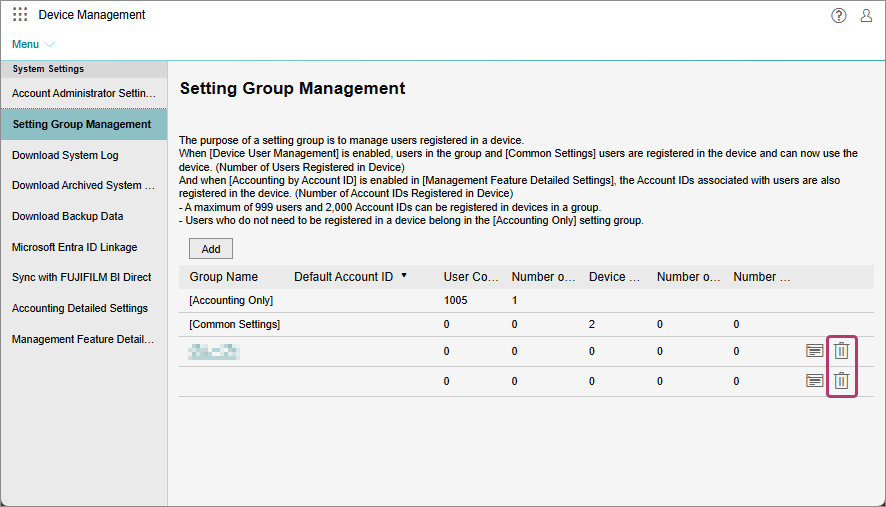Click the Add button
Image resolution: width=886 pixels, height=507 pixels.
tap(211, 249)
